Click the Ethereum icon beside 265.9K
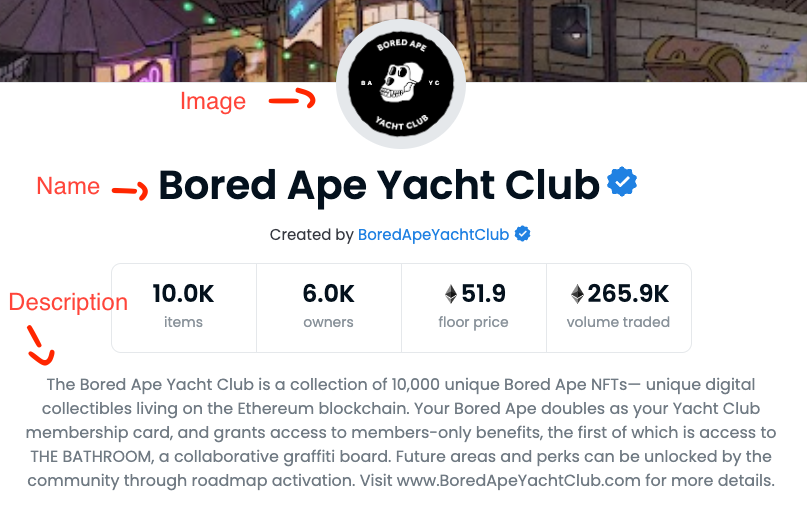The width and height of the screenshot is (807, 510). (x=577, y=294)
